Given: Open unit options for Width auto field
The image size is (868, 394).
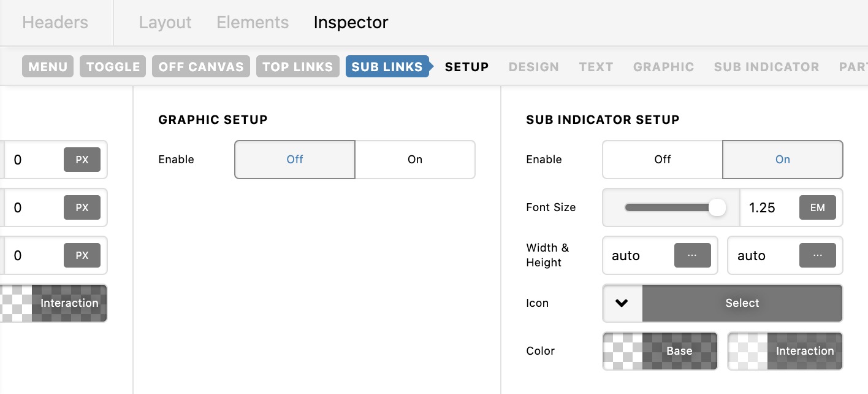Looking at the screenshot, I should point(692,255).
